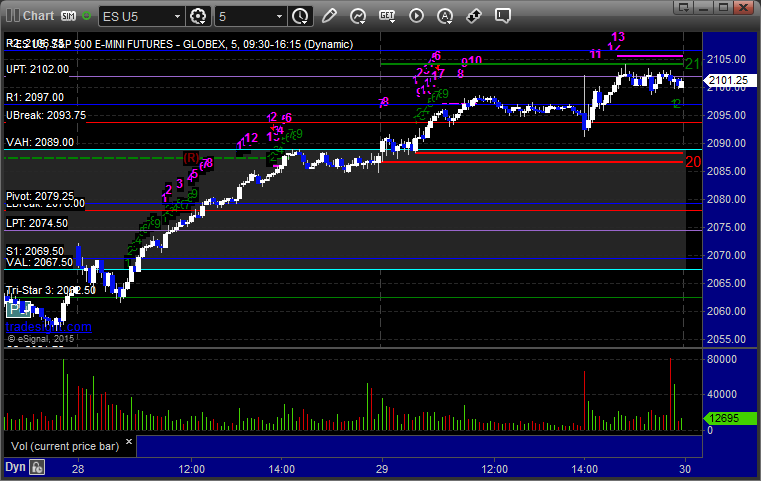This screenshot has width=761, height=481.
Task: Open the alerts A icon menu
Action: (x=445, y=17)
